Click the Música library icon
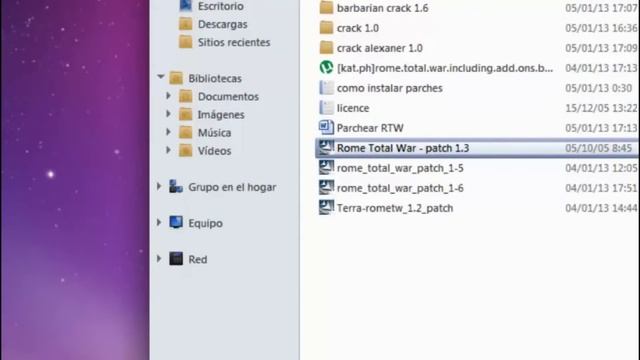 (x=186, y=132)
